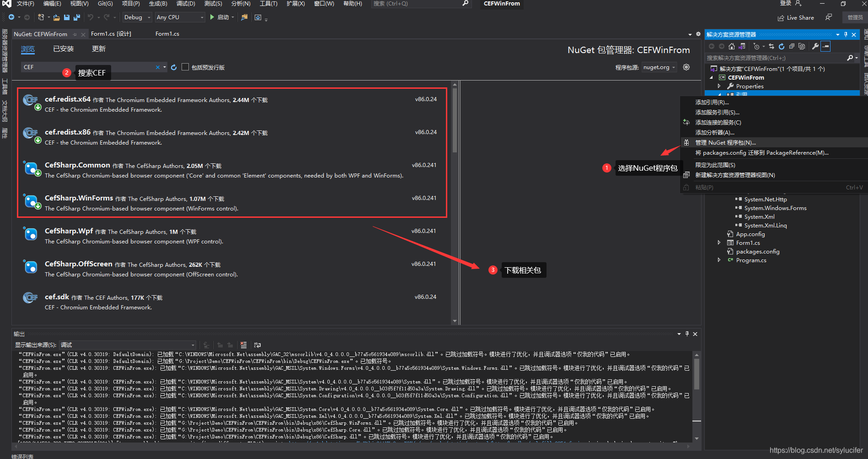Viewport: 868px width, 459px height.
Task: Clear all output icon in Output panel
Action: [x=243, y=345]
